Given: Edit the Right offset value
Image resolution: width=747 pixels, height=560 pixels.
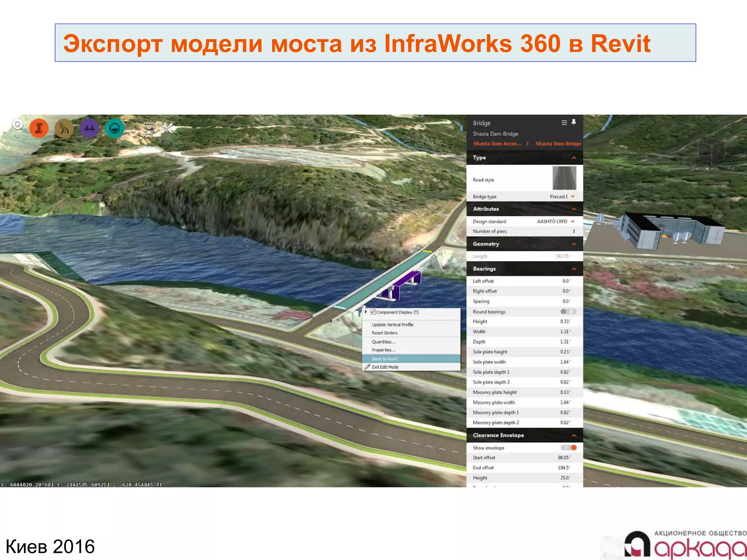Looking at the screenshot, I should (x=566, y=291).
